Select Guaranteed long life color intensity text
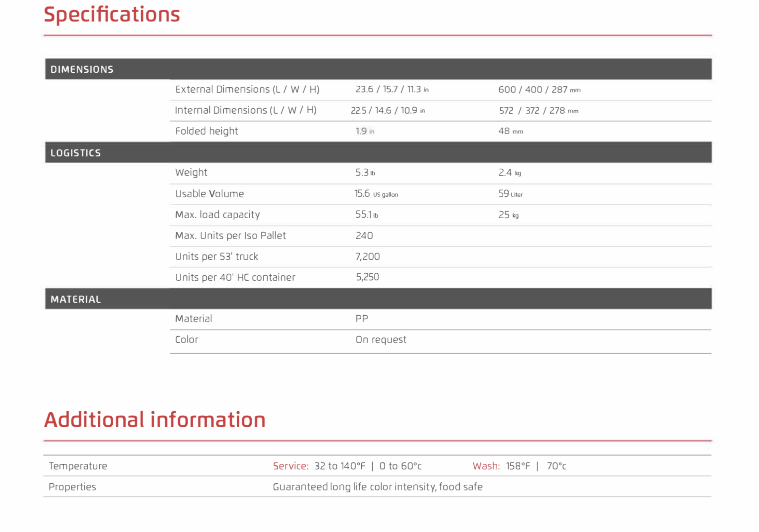Screen dimensions: 759x532 point(354,487)
